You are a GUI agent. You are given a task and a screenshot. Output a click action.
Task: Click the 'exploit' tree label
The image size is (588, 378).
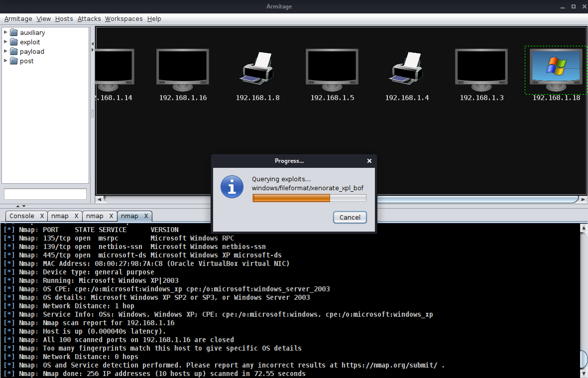tap(30, 42)
